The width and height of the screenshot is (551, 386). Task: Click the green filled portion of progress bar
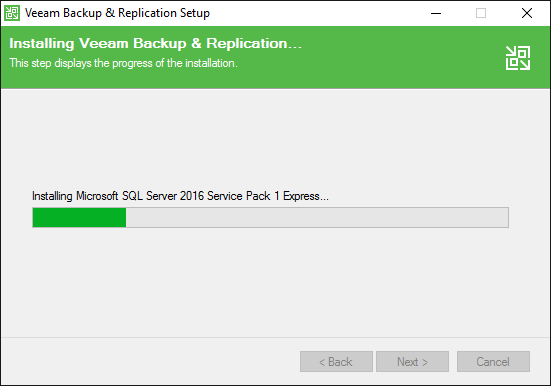pos(79,217)
